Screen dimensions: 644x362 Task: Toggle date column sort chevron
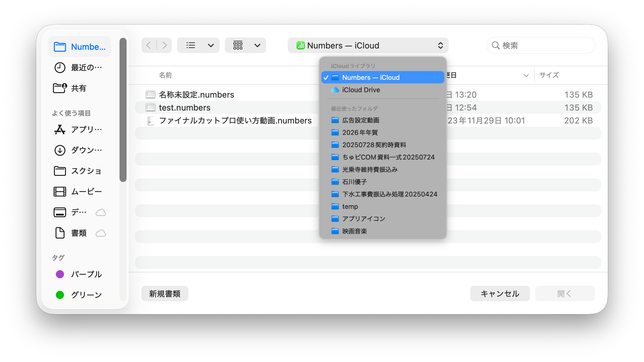[x=526, y=75]
